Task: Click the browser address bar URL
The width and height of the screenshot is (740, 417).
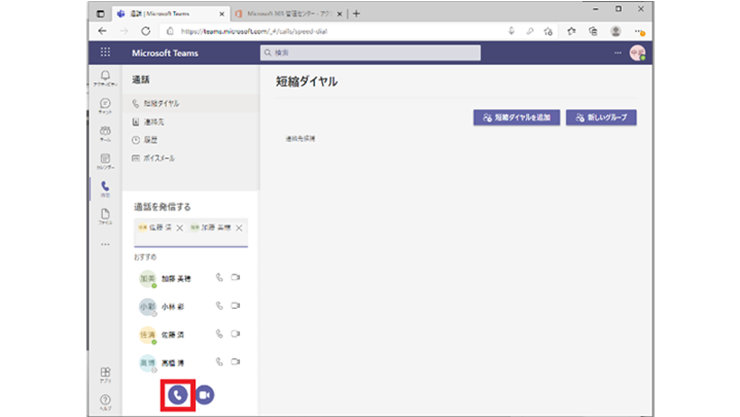Action: (254, 32)
